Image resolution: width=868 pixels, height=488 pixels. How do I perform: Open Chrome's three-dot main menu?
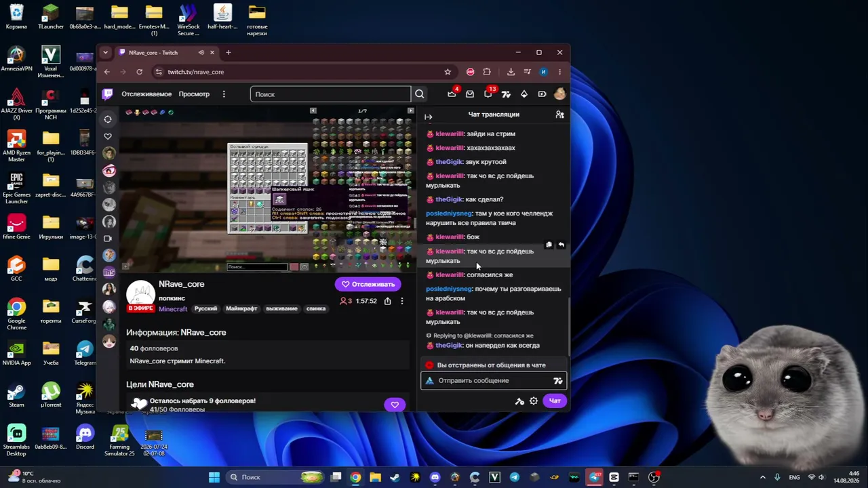pos(559,72)
